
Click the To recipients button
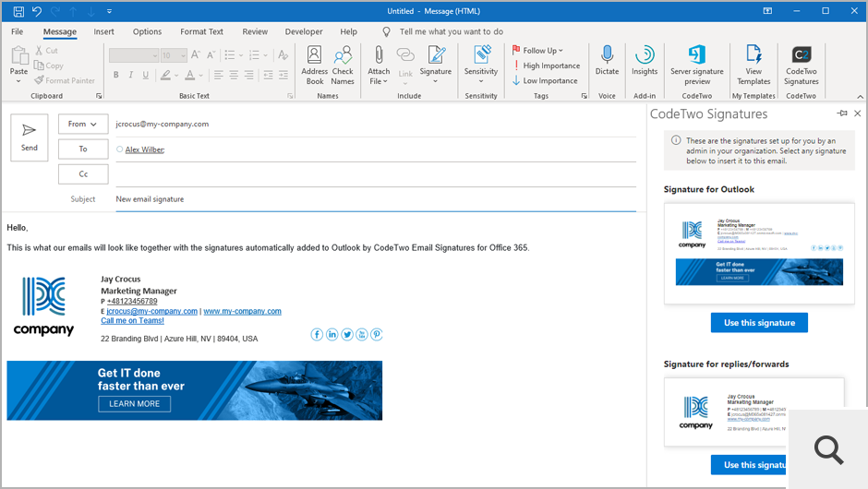83,149
